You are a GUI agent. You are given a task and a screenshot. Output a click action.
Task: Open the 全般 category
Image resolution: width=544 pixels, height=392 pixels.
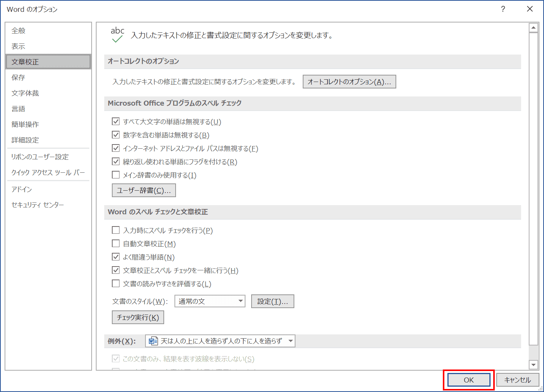tap(48, 31)
